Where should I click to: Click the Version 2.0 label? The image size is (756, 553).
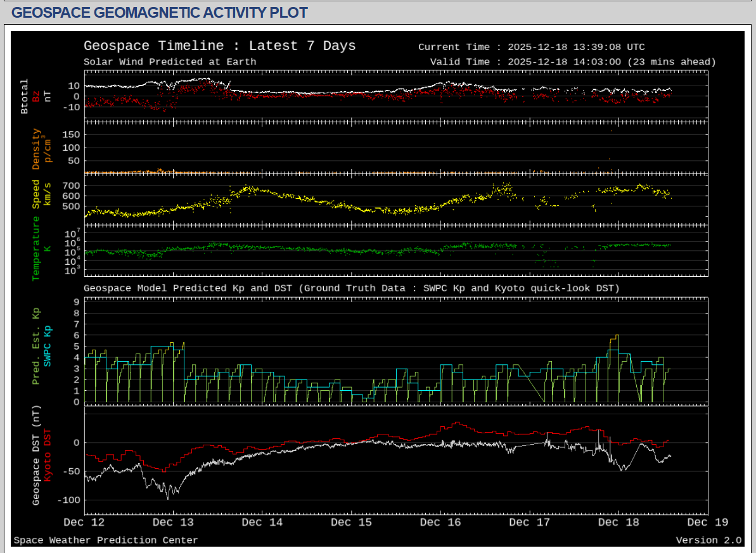click(708, 540)
